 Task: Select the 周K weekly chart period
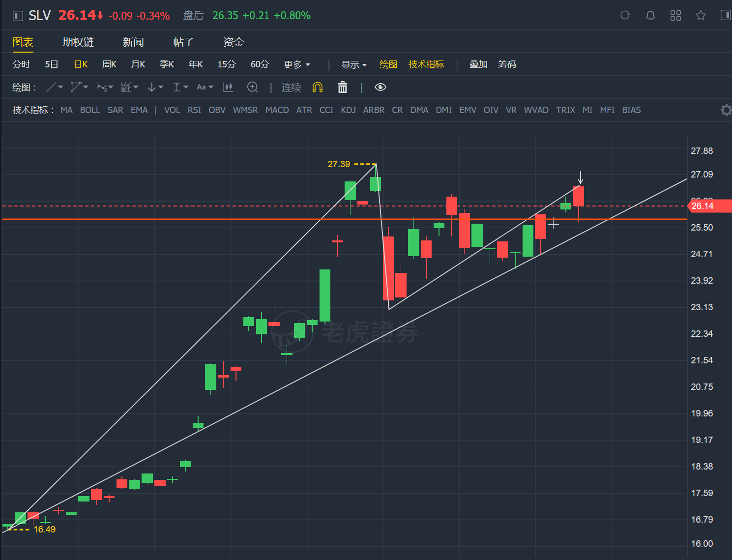click(x=109, y=64)
